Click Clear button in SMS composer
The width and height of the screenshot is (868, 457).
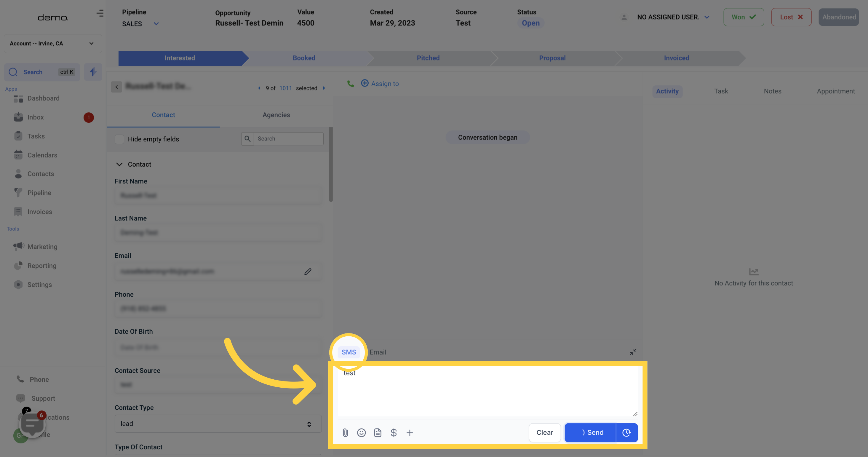click(545, 432)
